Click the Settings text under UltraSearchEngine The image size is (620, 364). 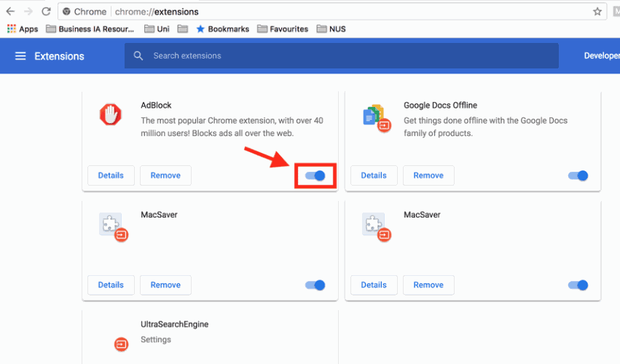coord(156,339)
